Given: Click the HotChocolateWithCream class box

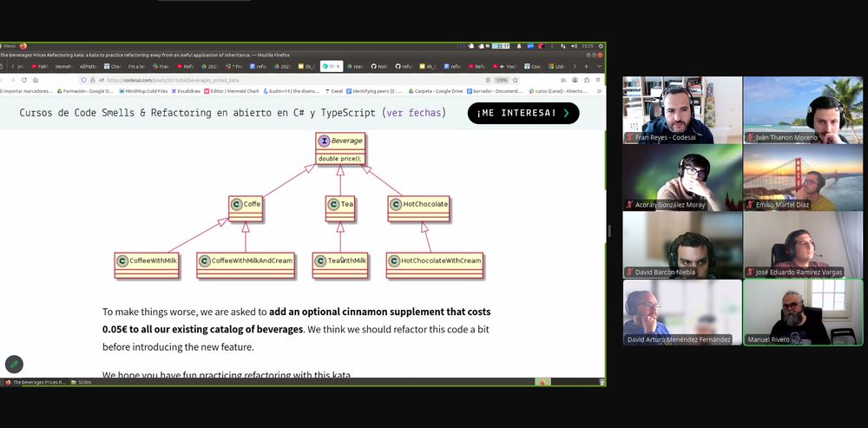Looking at the screenshot, I should (x=435, y=265).
